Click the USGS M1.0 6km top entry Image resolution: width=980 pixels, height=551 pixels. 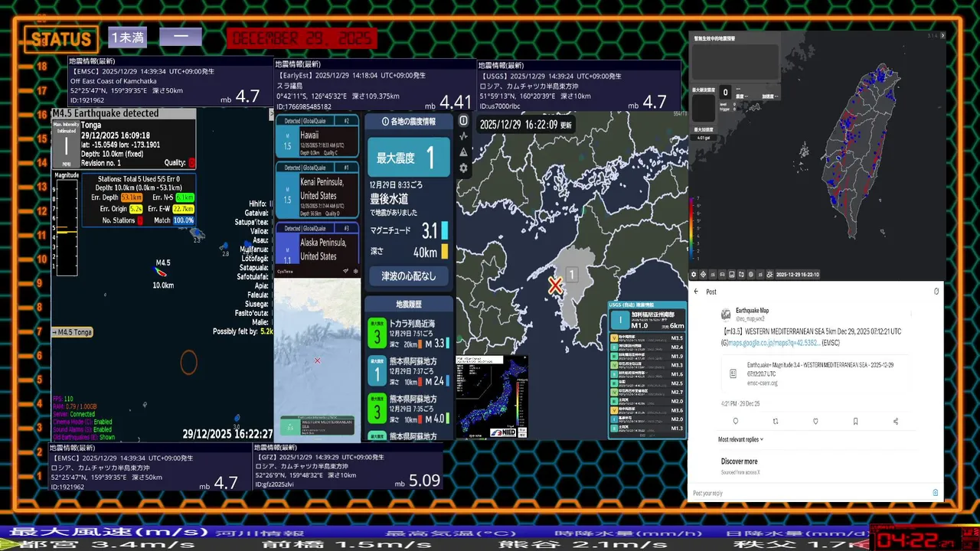click(646, 320)
